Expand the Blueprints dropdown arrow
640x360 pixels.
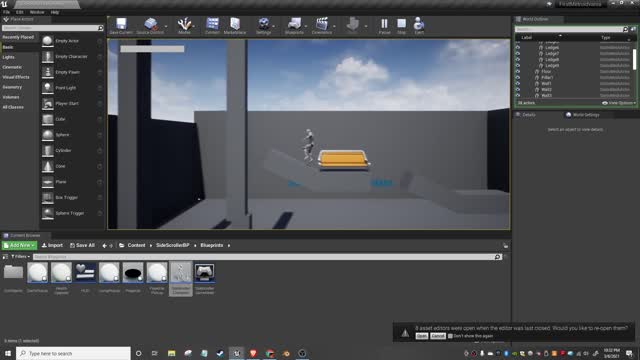tap(306, 27)
